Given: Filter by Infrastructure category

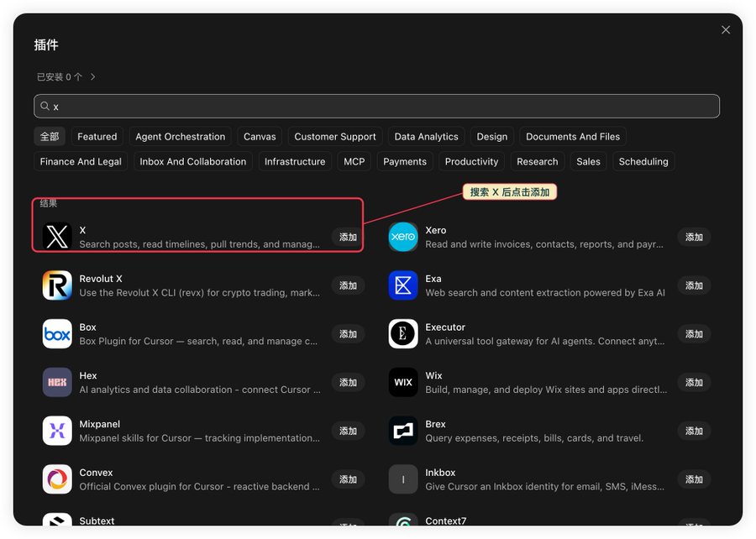Looking at the screenshot, I should click(295, 161).
